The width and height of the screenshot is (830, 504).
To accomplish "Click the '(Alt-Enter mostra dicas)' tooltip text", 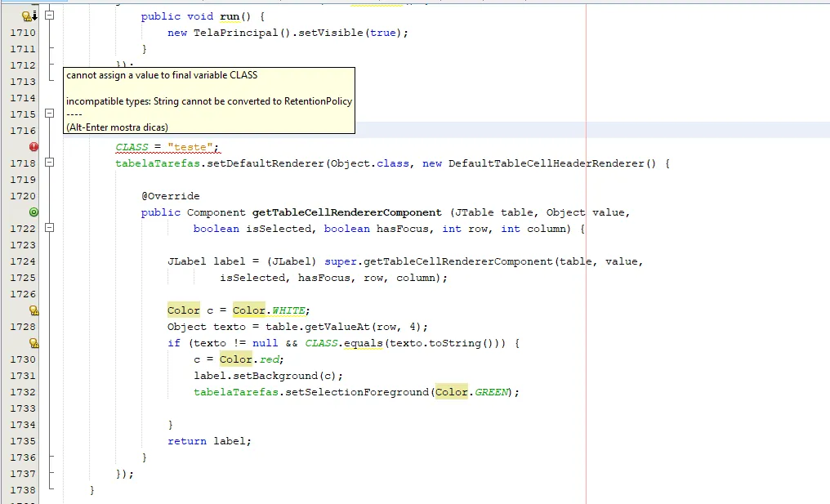I will (x=117, y=127).
